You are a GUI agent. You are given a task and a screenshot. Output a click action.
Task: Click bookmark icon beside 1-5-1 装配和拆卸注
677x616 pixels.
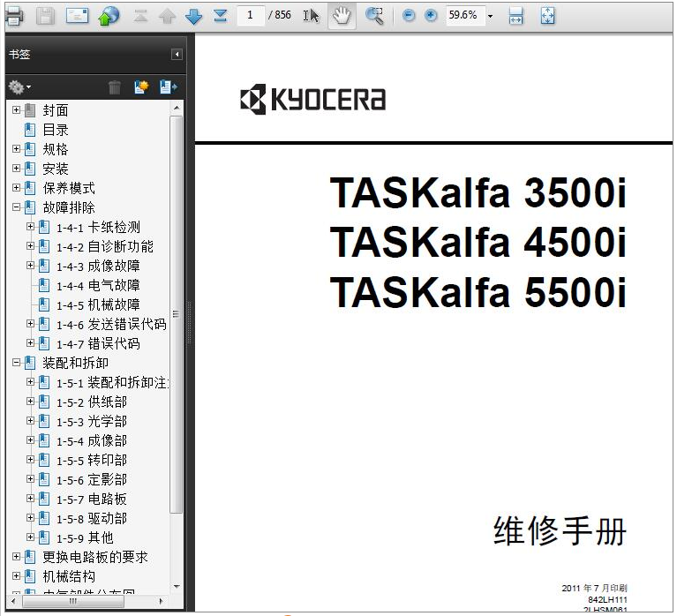tap(44, 382)
